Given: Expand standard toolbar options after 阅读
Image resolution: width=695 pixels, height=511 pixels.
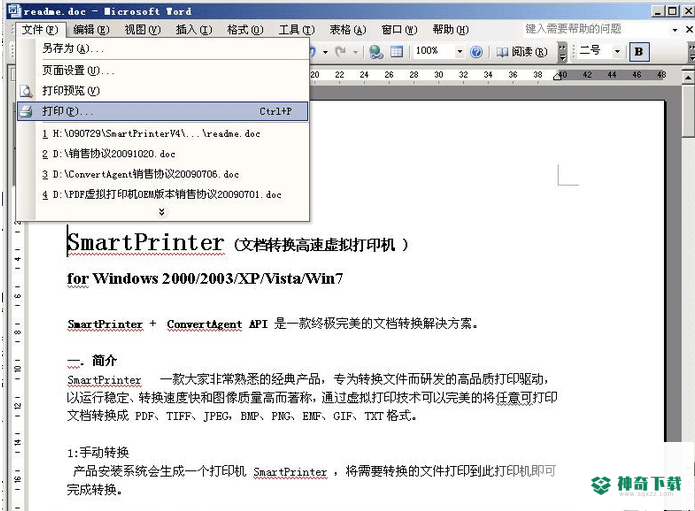Looking at the screenshot, I should (562, 52).
